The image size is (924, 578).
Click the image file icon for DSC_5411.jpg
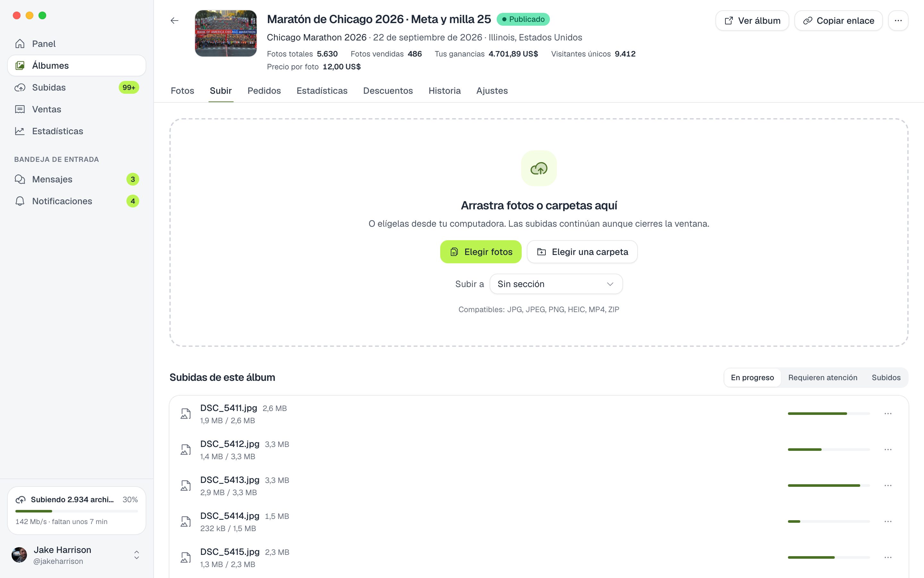(185, 414)
